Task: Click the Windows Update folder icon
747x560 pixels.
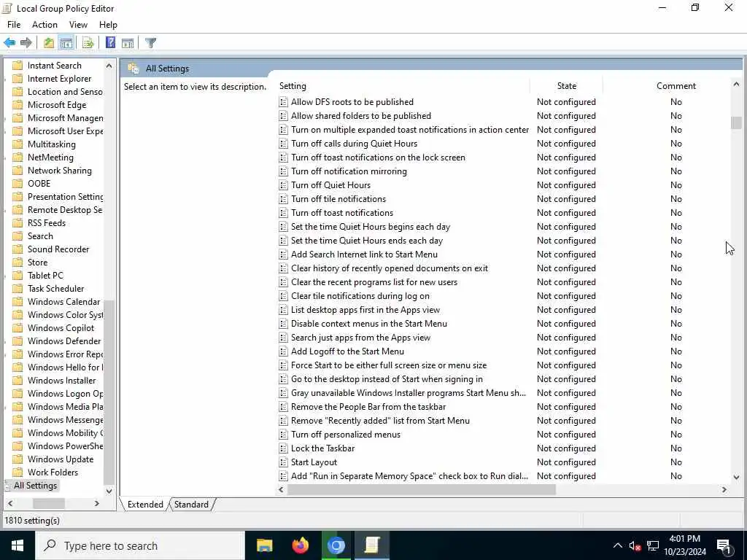Action: tap(18, 459)
